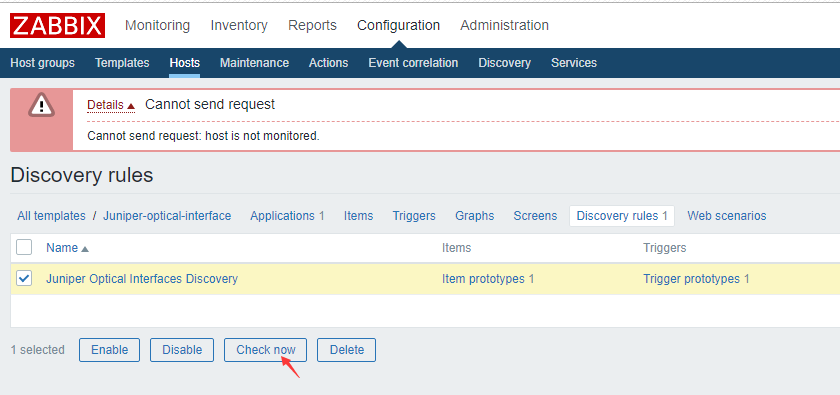Open the Screens link
Image resolution: width=840 pixels, height=395 pixels.
pos(535,216)
